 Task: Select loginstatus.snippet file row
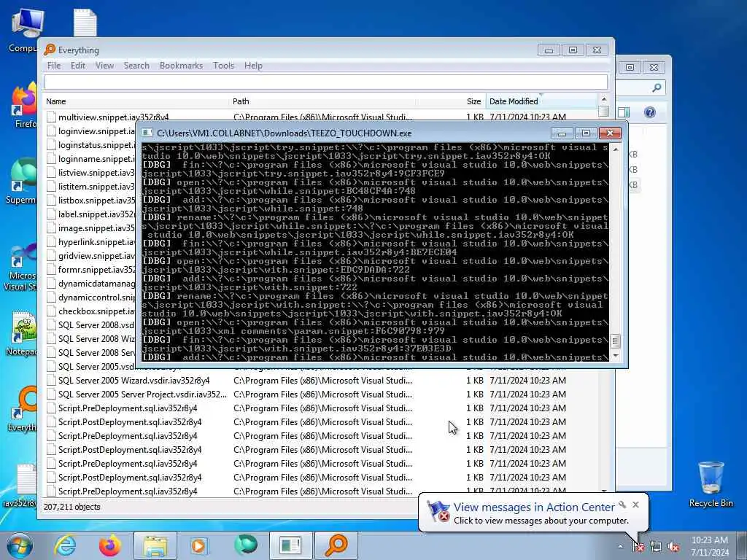click(90, 145)
